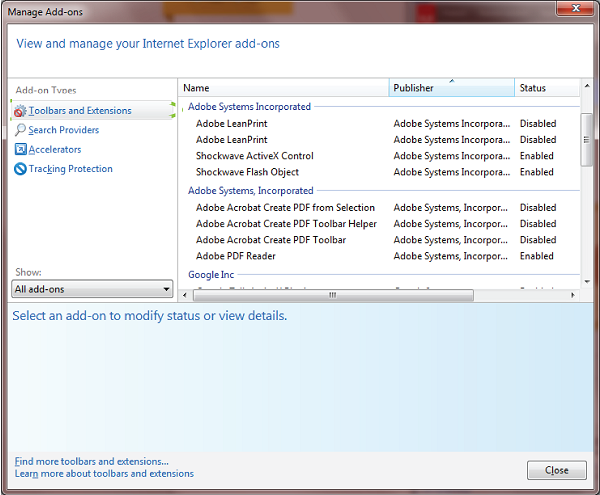Click the horizontal scrollbar thumb
The image size is (600, 495).
point(333,295)
